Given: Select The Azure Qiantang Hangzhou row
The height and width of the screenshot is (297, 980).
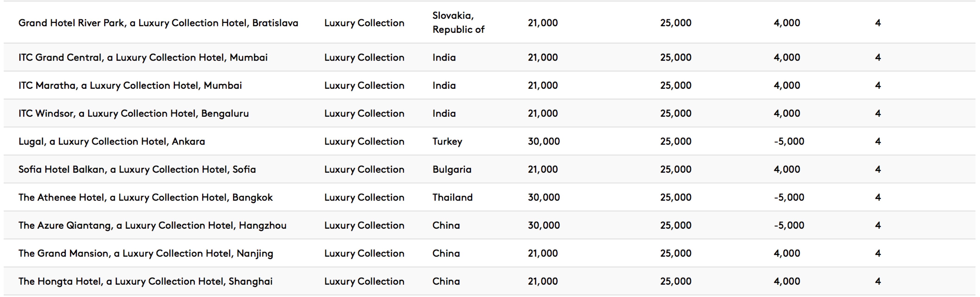Looking at the screenshot, I should [x=490, y=225].
